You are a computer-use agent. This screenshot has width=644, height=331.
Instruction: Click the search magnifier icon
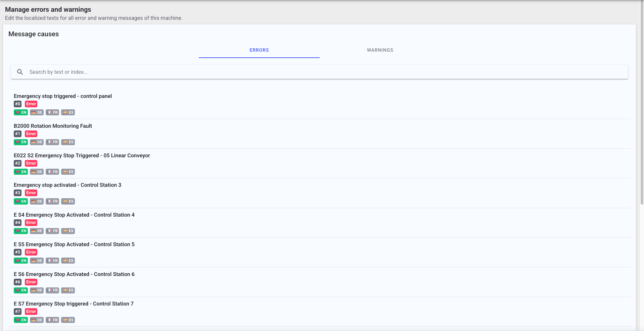[x=20, y=72]
